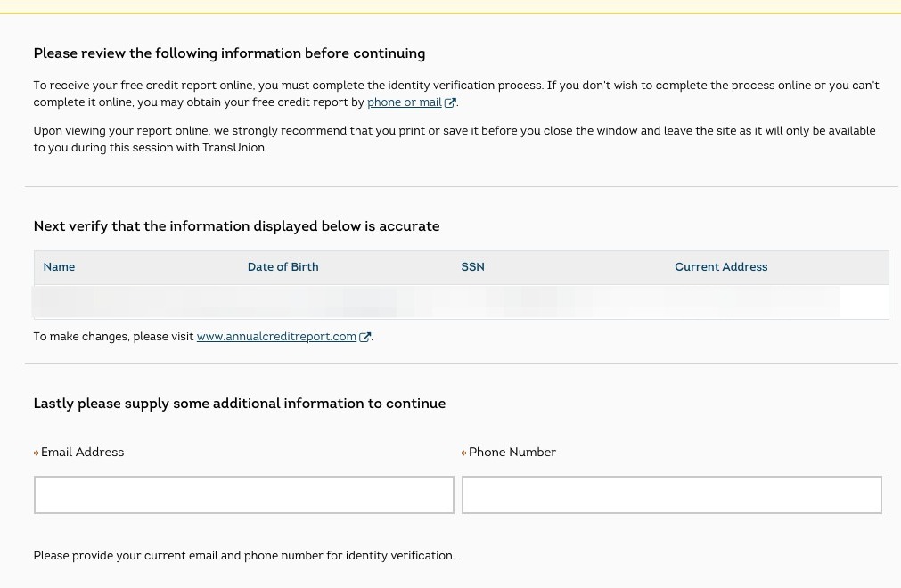This screenshot has height=588, width=901.
Task: Visit the www.annualcreditreport.com link
Action: pyautogui.click(x=276, y=337)
